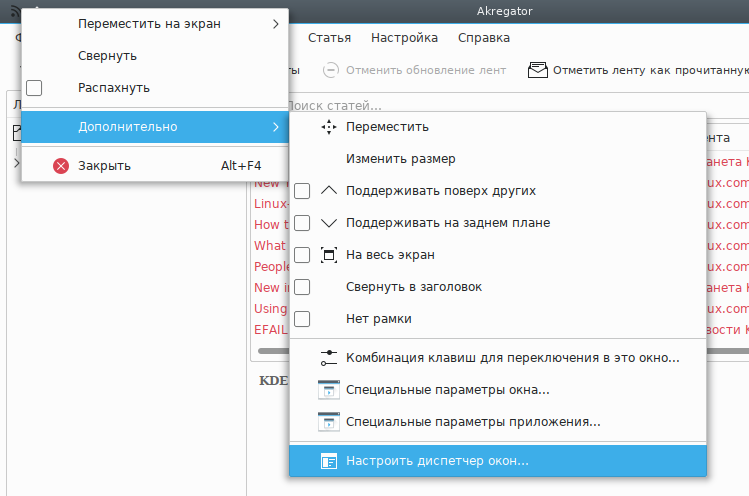The image size is (749, 496).
Task: Toggle the Распахнуть (Maximize) checkbox
Action: tap(34, 88)
